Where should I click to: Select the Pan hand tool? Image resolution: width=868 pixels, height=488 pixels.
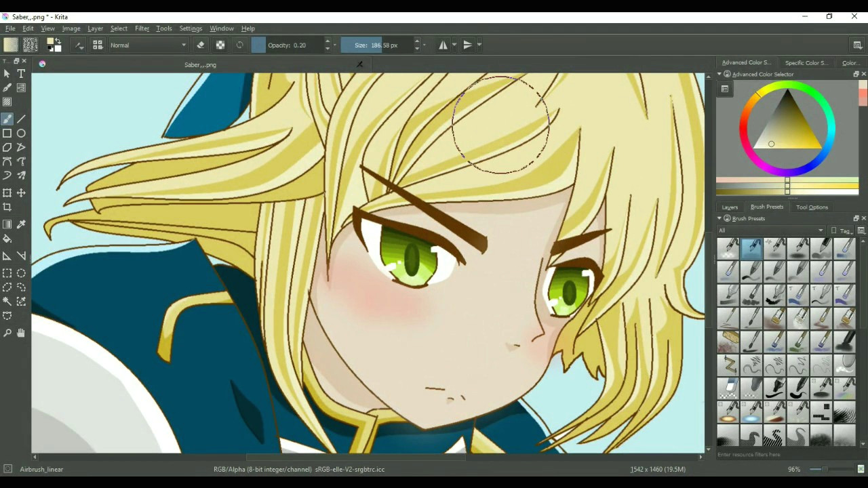pos(21,333)
